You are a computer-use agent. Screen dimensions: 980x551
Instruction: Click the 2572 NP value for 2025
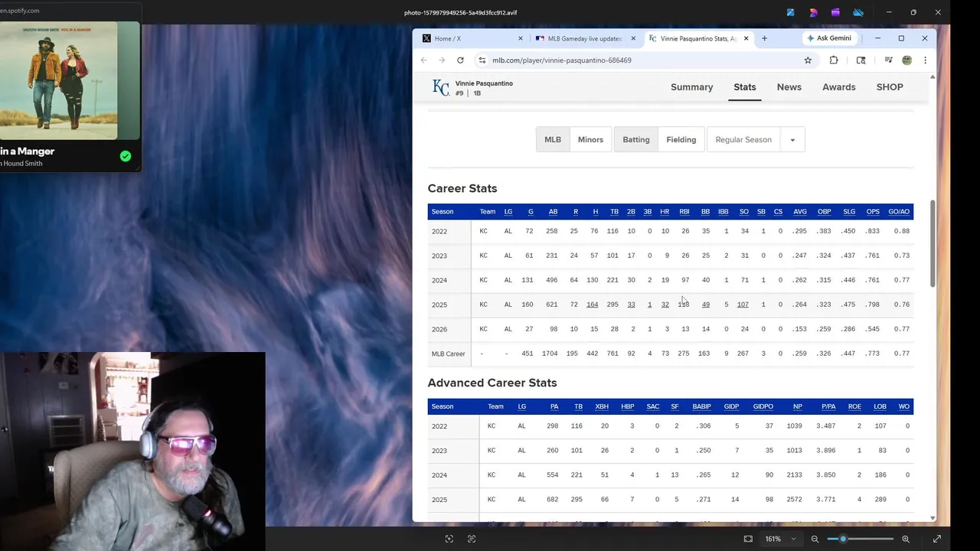(x=795, y=500)
